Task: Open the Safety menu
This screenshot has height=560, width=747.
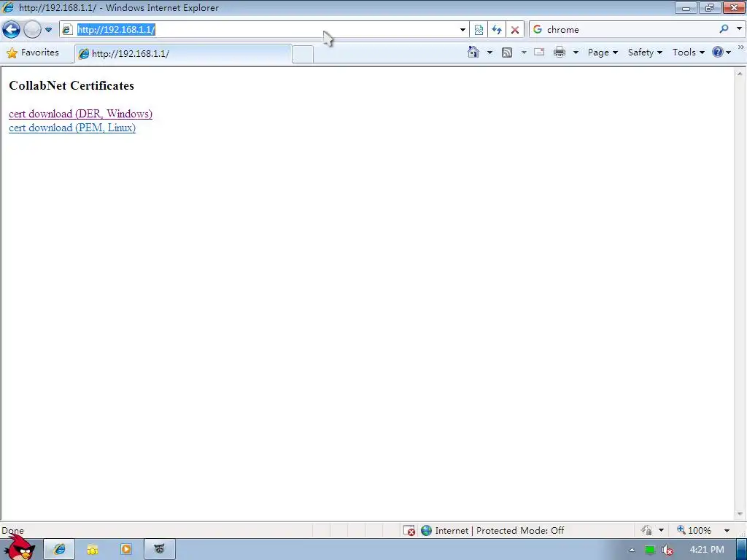Action: pyautogui.click(x=645, y=52)
